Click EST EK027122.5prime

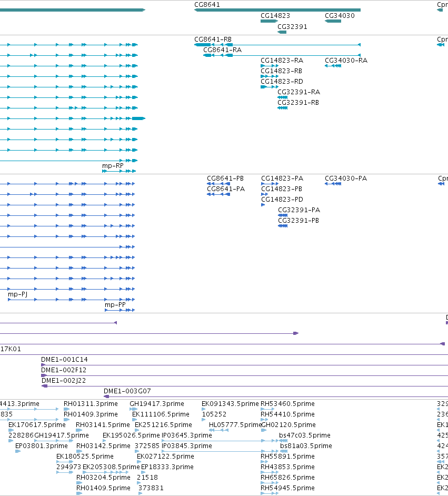coord(165,456)
